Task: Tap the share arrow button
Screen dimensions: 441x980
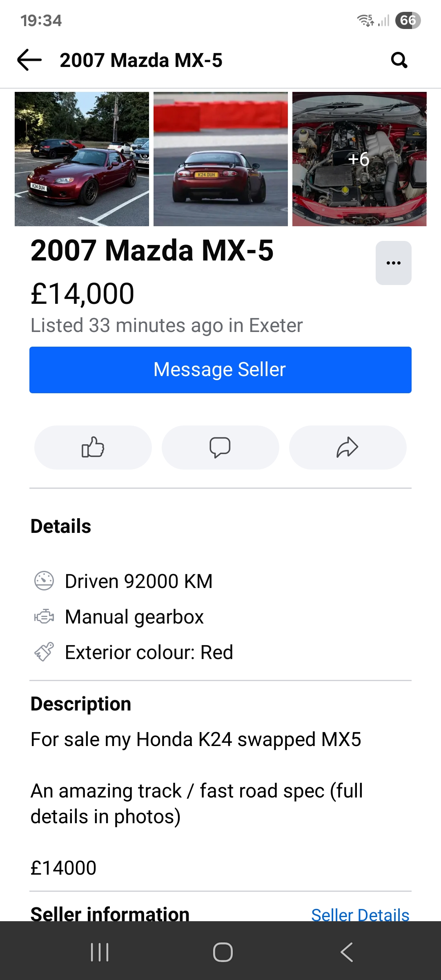Action: pos(347,448)
